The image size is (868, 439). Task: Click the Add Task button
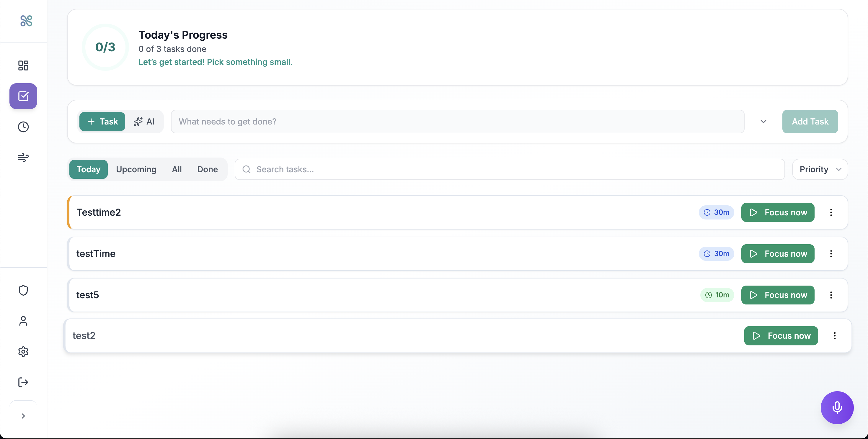810,122
